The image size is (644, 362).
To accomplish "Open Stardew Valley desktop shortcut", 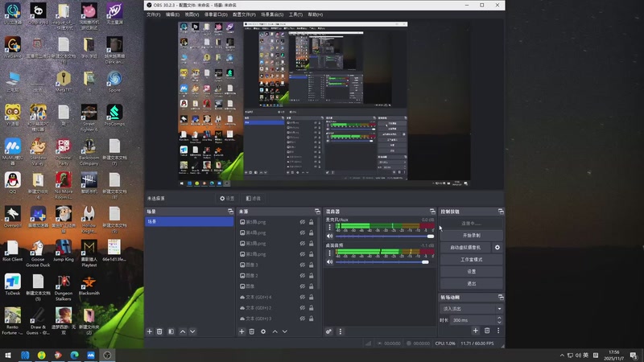I will 38,152.
